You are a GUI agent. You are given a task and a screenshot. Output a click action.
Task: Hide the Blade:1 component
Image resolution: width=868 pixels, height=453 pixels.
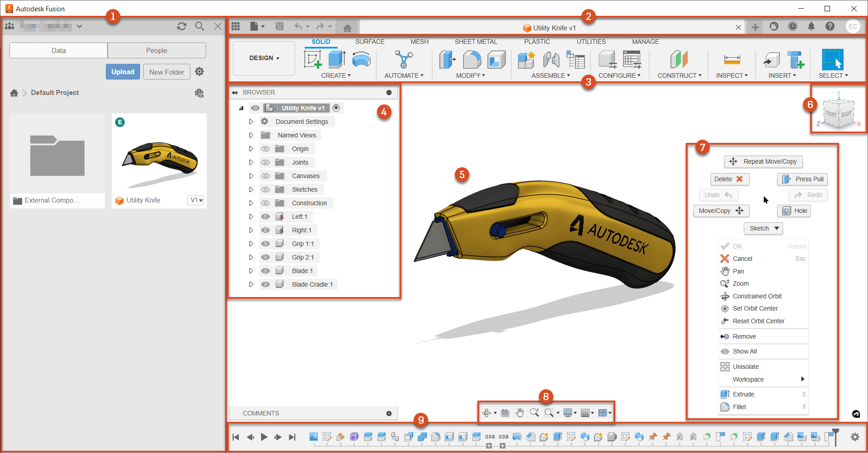click(265, 270)
